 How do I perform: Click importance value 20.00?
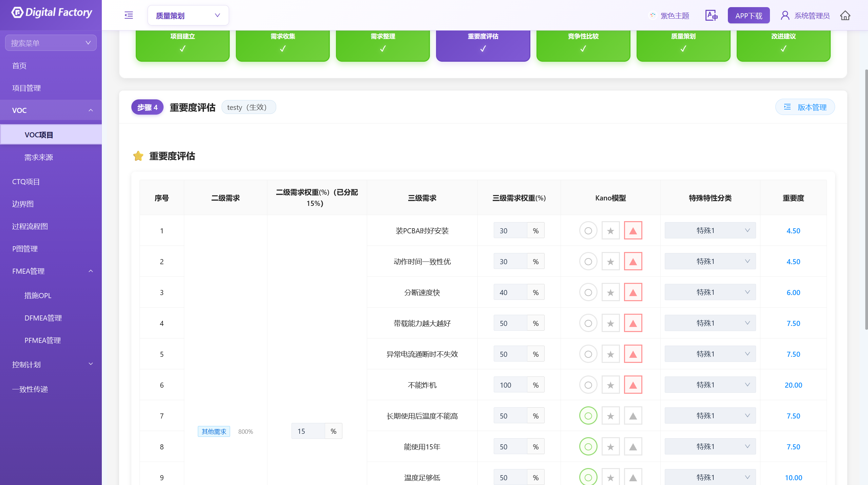click(793, 385)
